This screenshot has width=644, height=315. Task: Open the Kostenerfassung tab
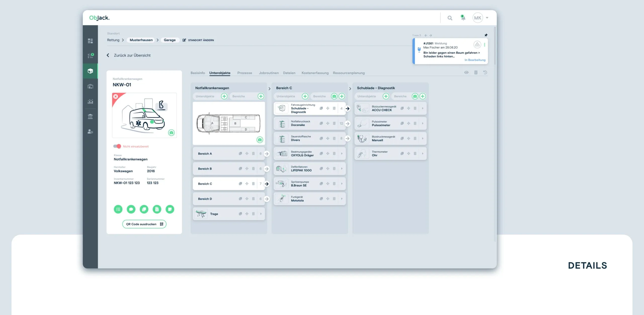(x=315, y=73)
